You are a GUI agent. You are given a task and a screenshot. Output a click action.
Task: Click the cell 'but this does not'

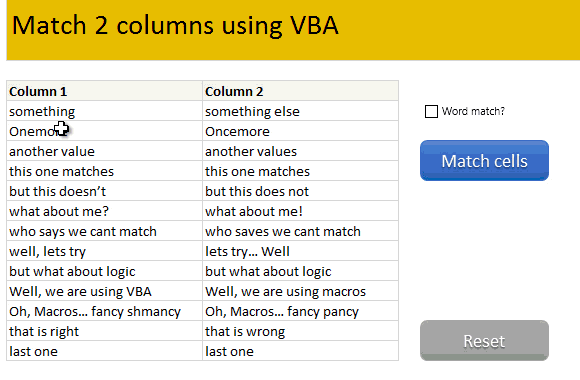tap(300, 191)
